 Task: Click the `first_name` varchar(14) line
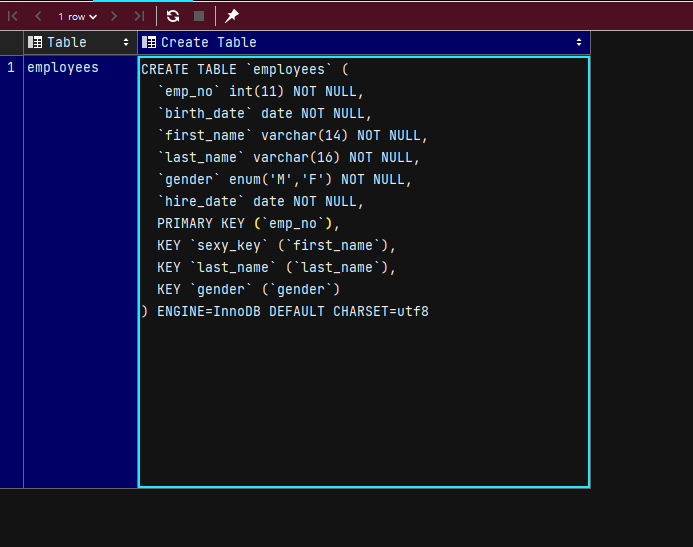tap(293, 135)
